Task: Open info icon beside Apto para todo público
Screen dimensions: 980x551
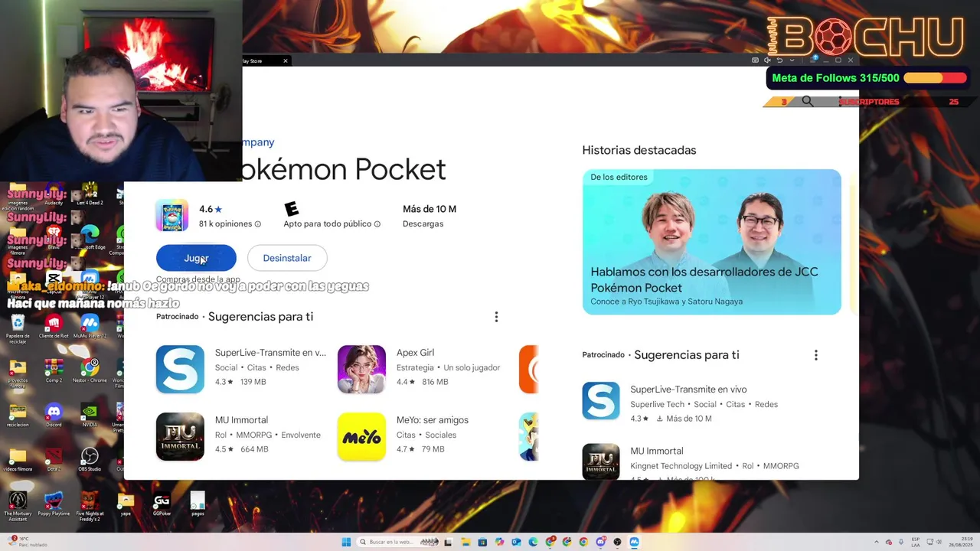Action: click(377, 224)
